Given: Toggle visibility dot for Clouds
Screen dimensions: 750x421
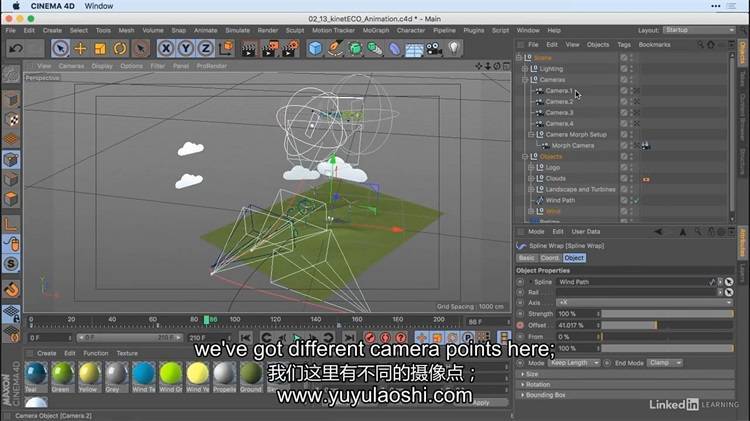Looking at the screenshot, I should (x=631, y=178).
